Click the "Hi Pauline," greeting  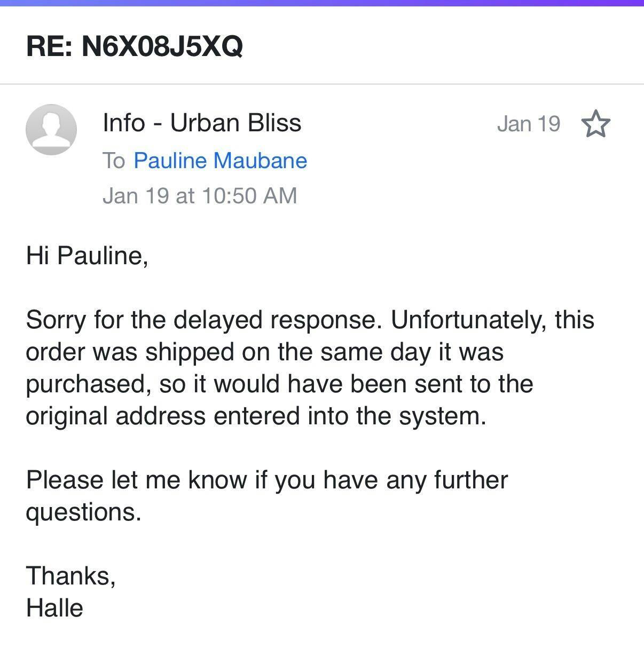point(87,255)
